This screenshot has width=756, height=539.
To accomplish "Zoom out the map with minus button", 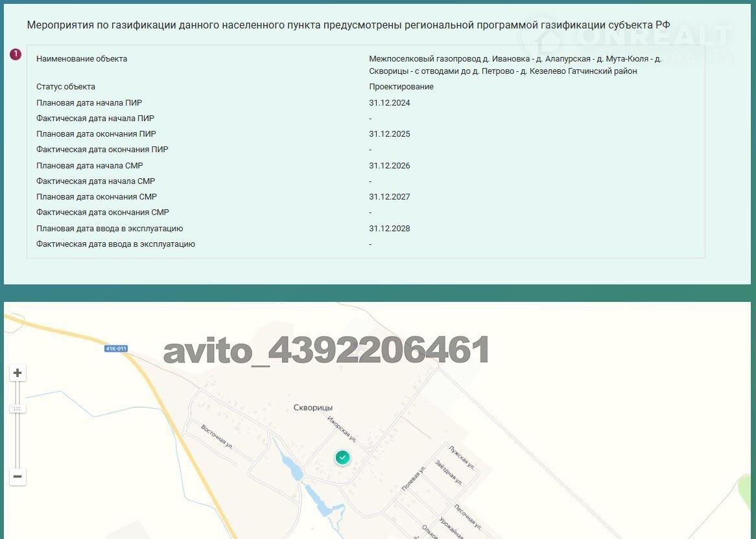I will click(18, 477).
